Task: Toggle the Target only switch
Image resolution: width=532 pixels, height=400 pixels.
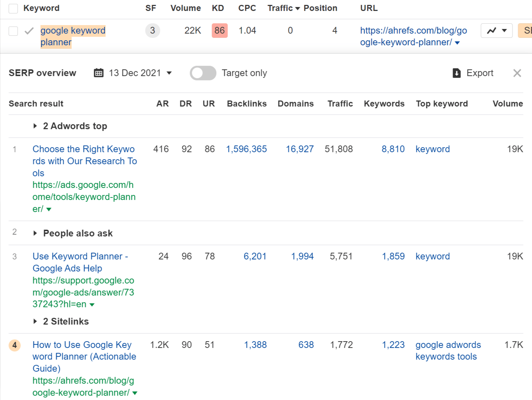Action: pyautogui.click(x=203, y=73)
